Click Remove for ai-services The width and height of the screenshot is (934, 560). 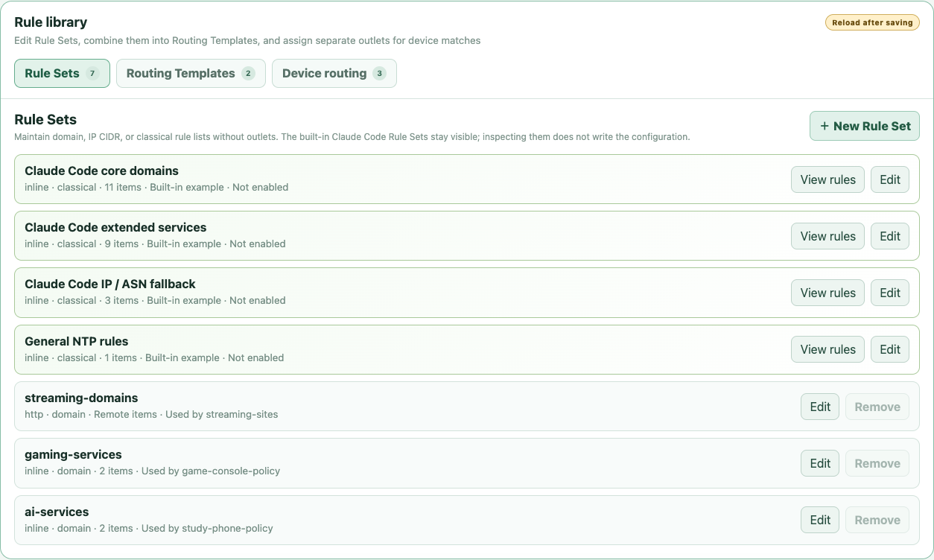[877, 520]
